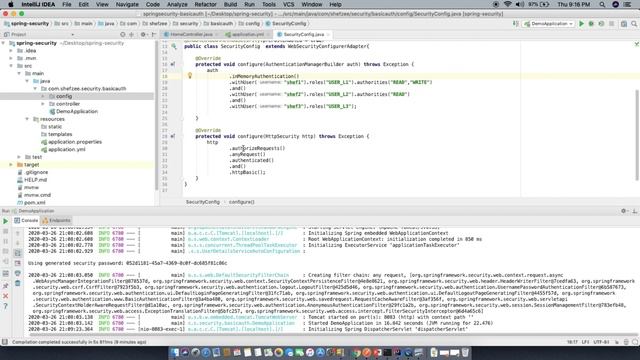Select HELP.md in project tree
This screenshot has height=360, width=640.
point(36,180)
